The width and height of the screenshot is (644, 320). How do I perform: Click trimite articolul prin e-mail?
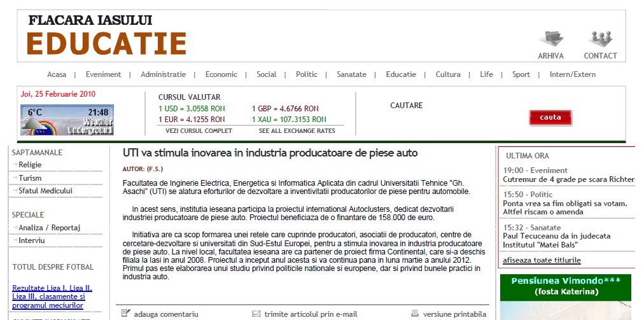pos(311,314)
